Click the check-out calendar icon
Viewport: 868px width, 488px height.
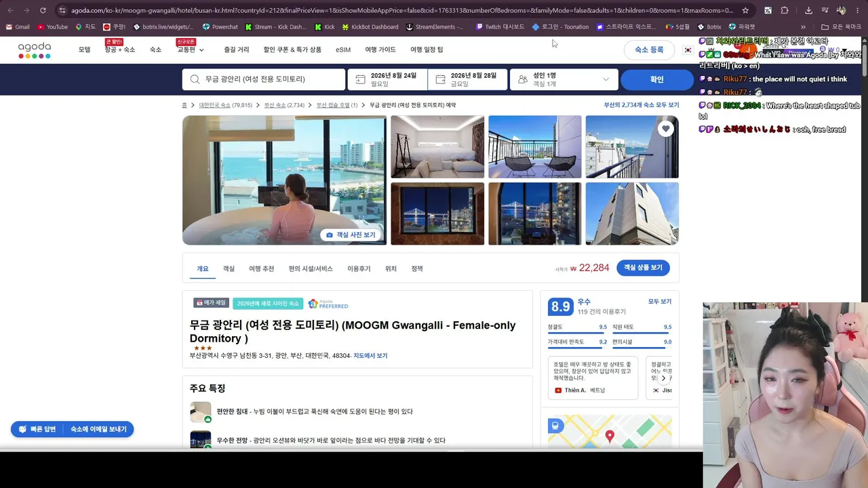pyautogui.click(x=440, y=79)
